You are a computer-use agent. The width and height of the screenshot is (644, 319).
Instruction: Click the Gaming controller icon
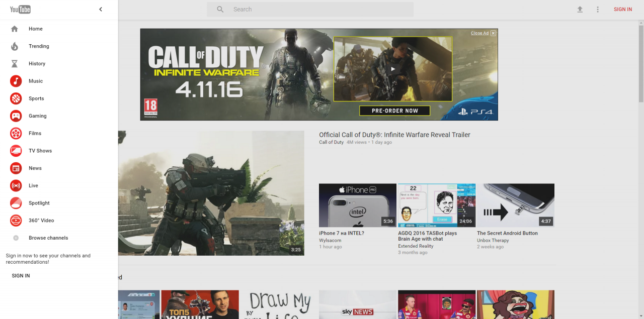click(16, 116)
